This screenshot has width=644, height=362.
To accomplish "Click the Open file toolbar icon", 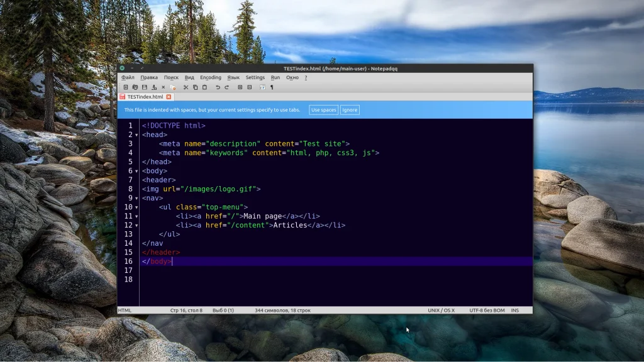I will 135,87.
